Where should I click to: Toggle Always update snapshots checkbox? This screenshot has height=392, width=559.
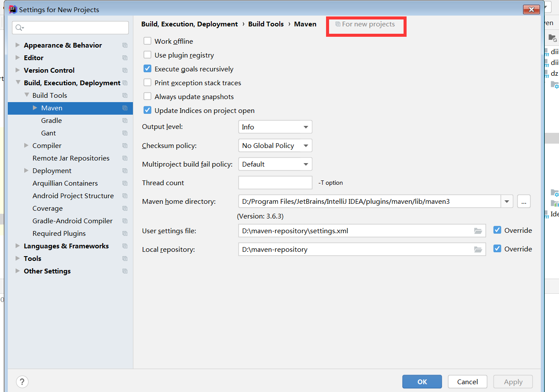click(147, 96)
